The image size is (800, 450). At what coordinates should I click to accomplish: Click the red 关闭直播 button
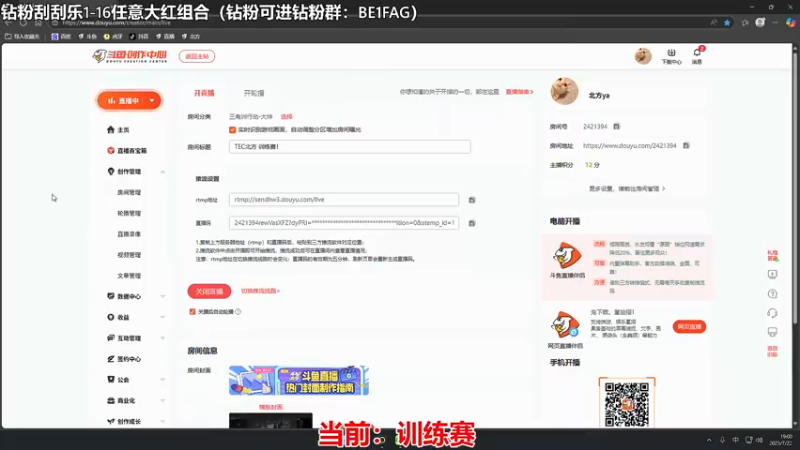209,291
